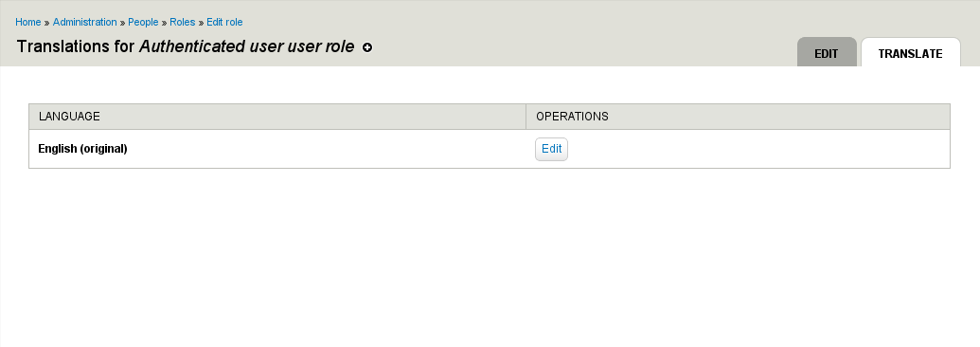
Task: Open the Home breadcrumb link
Action: click(x=28, y=22)
